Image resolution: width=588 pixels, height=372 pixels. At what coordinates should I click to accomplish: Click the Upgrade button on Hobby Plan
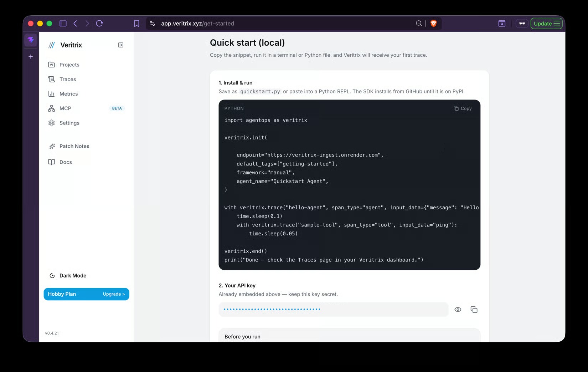pyautogui.click(x=114, y=294)
